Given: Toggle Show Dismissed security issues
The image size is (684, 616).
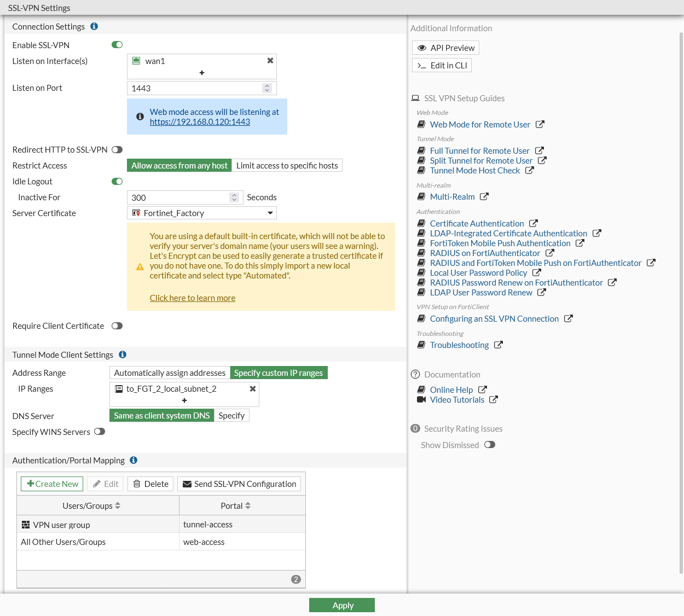Looking at the screenshot, I should 490,445.
